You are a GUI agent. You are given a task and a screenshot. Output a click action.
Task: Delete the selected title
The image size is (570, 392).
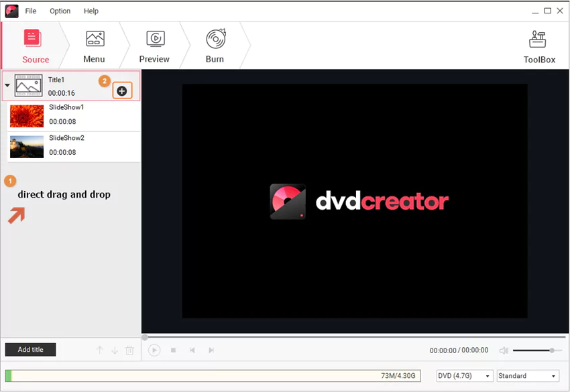click(129, 350)
